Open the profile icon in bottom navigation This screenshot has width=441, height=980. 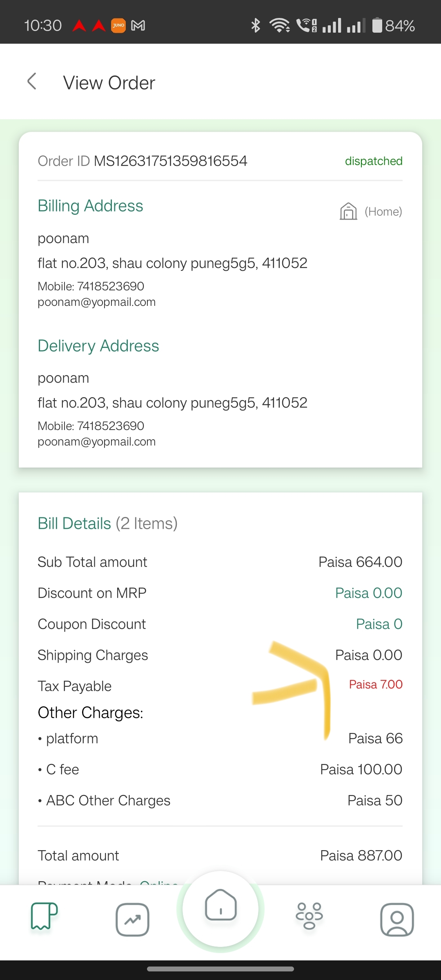point(397,920)
